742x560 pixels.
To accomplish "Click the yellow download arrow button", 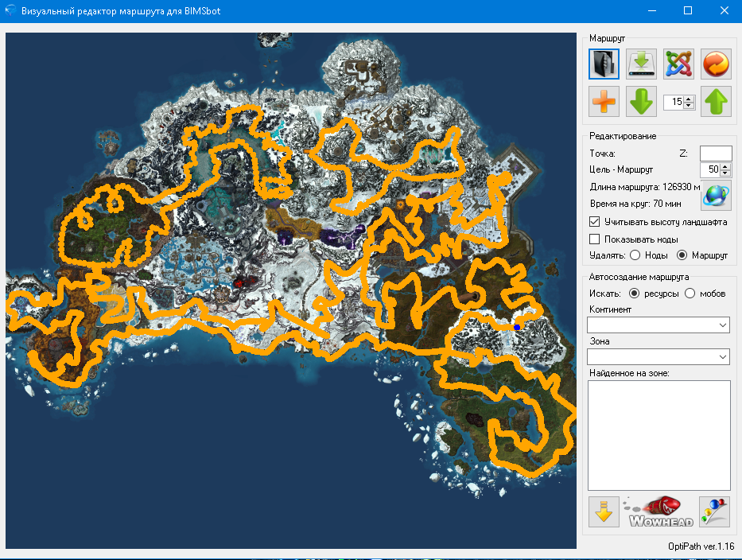I will [x=604, y=511].
